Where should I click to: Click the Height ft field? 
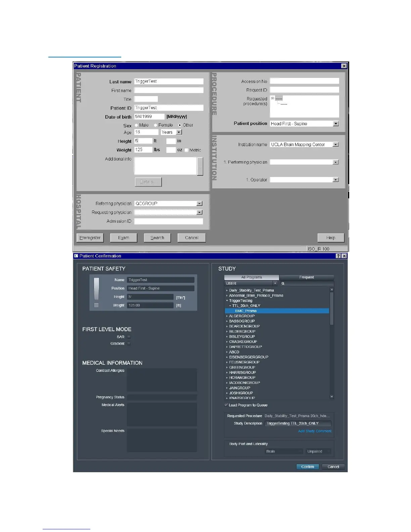coord(143,141)
